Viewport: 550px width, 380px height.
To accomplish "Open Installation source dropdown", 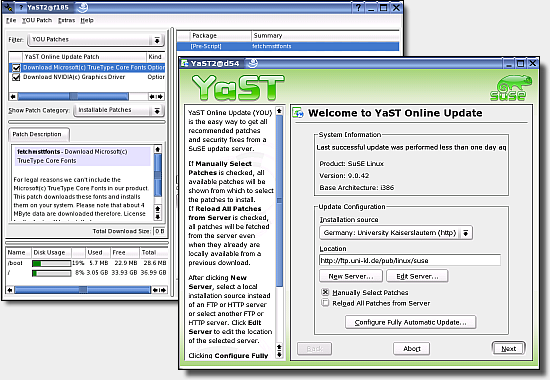I will point(396,233).
